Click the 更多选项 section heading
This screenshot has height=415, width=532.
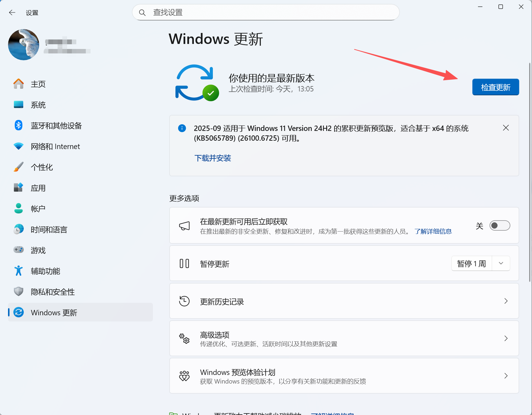[184, 198]
